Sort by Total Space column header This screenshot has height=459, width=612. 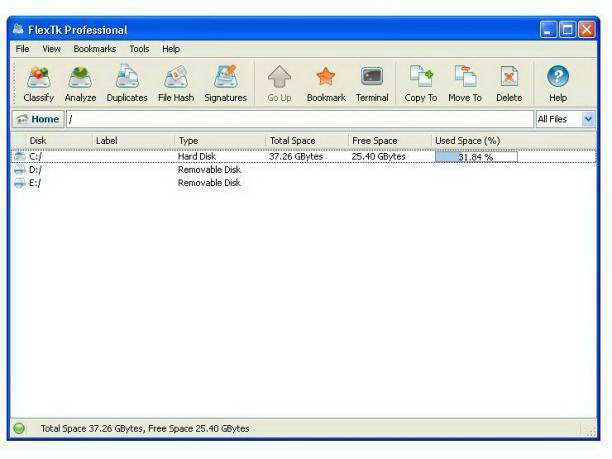click(307, 141)
